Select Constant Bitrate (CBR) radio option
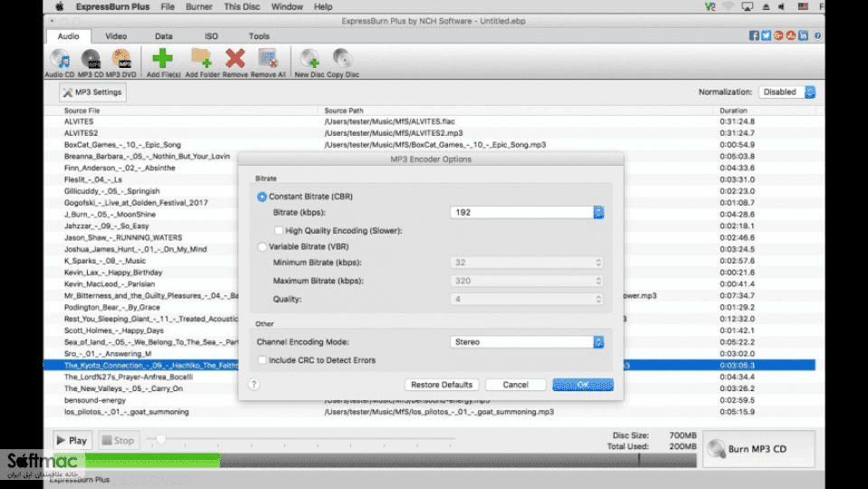Screen dimensions: 868x489 click(x=262, y=197)
